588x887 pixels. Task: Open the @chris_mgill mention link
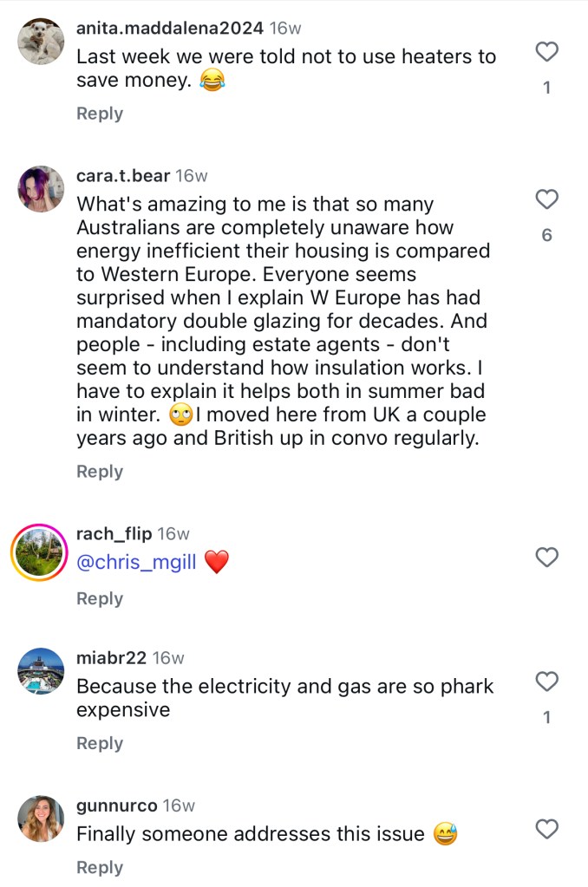(136, 563)
